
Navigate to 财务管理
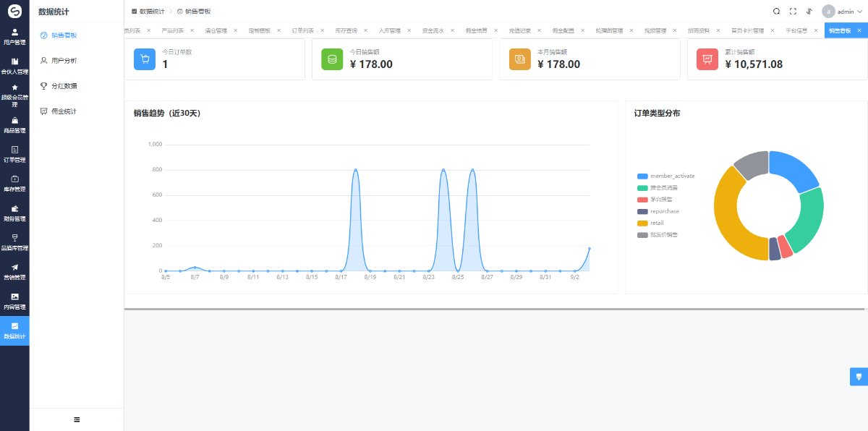click(x=14, y=213)
